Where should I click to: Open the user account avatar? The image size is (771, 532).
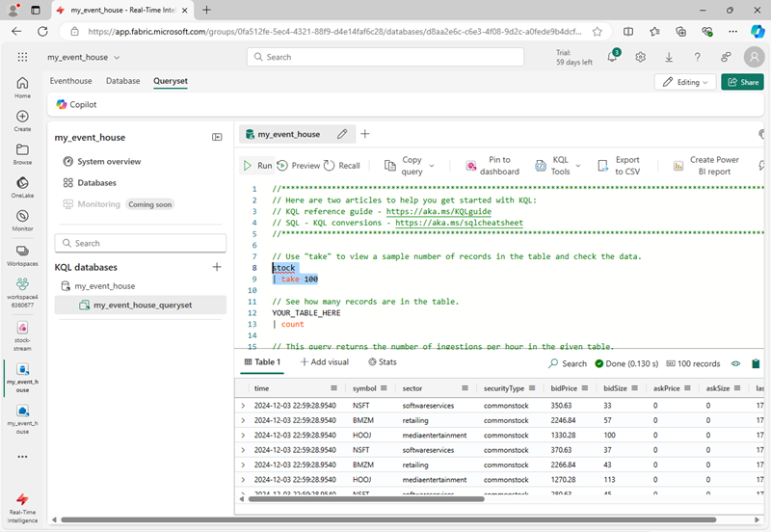754,57
